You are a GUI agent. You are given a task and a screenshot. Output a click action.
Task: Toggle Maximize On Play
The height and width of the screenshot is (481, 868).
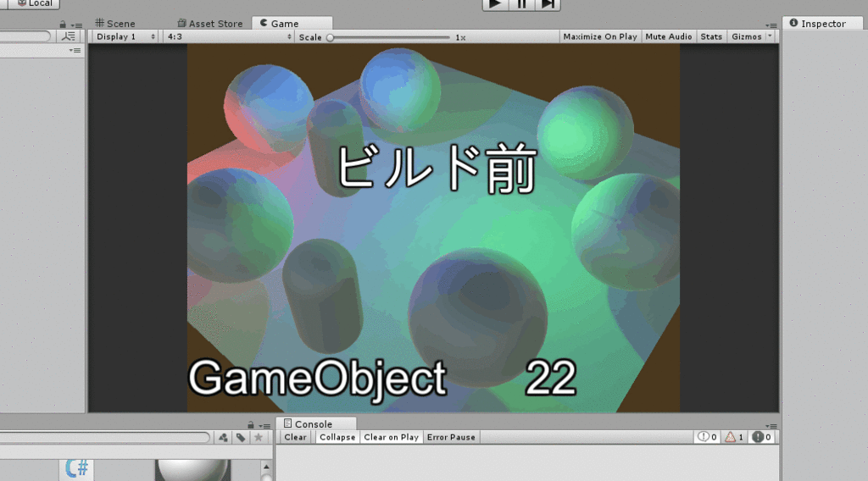click(600, 36)
